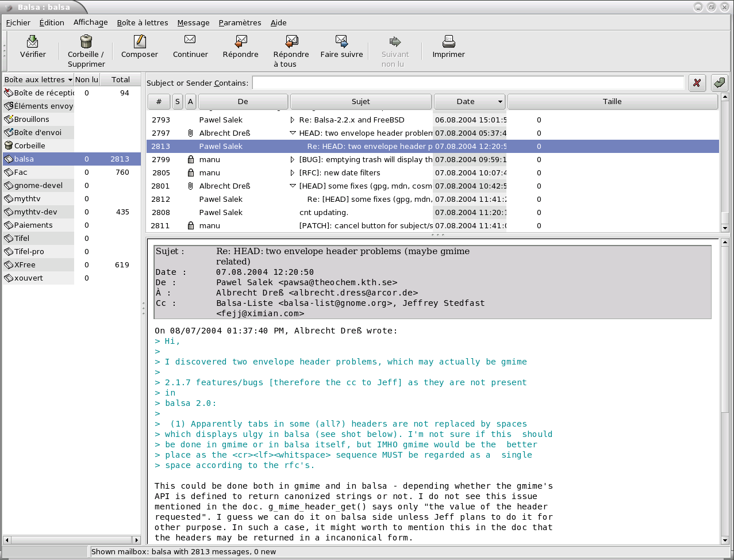Click the XFree mailbox icon

point(9,264)
